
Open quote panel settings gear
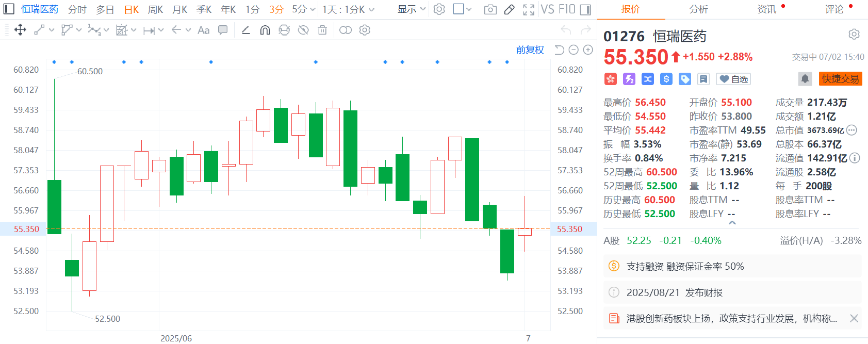(854, 34)
